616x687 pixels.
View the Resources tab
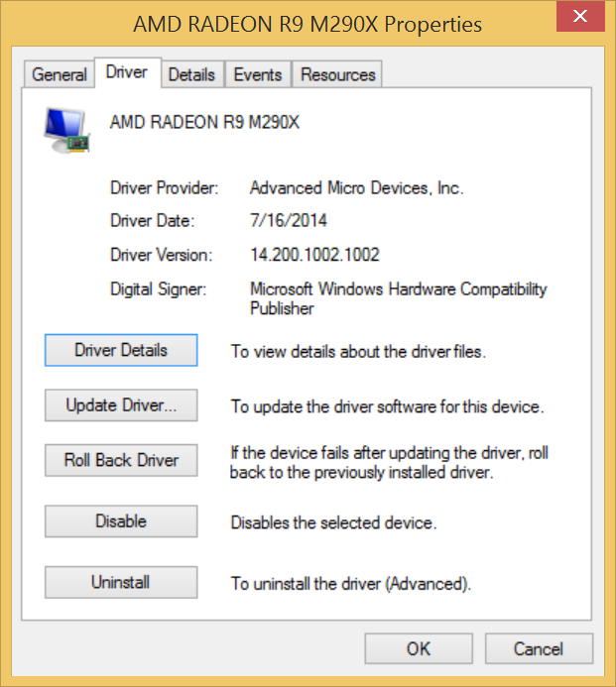[x=337, y=74]
